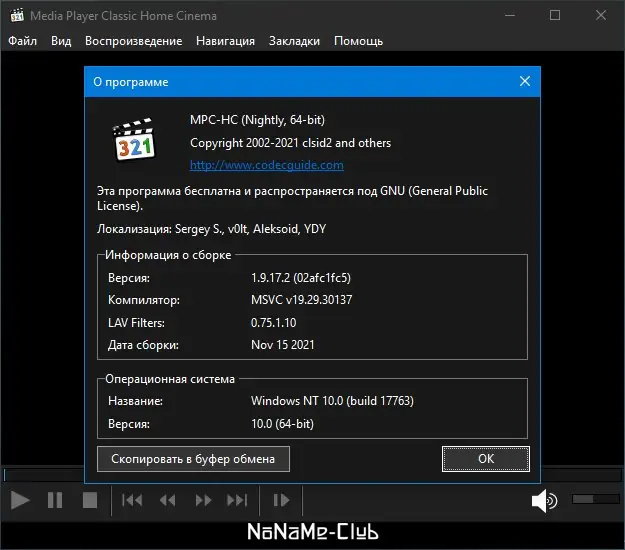Click the Pause button
This screenshot has width=625, height=550.
[x=55, y=501]
